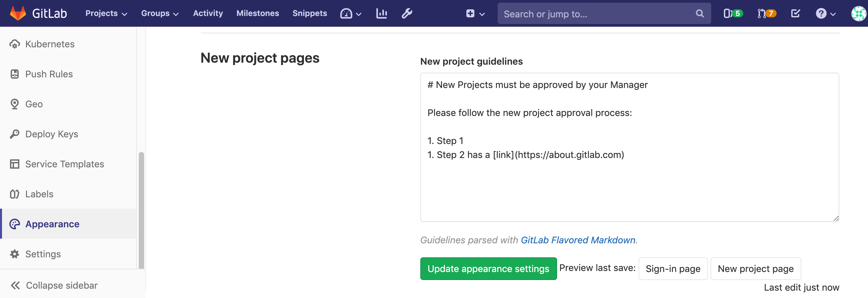Open merge requests counter showing 7

click(x=767, y=13)
